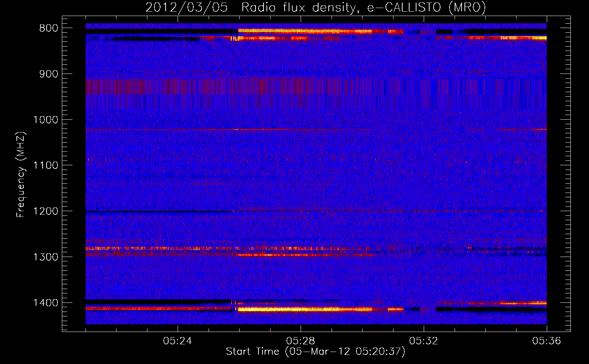Click the 'Frequency (MHZ)' axis title
The image size is (589, 364).
21,174
